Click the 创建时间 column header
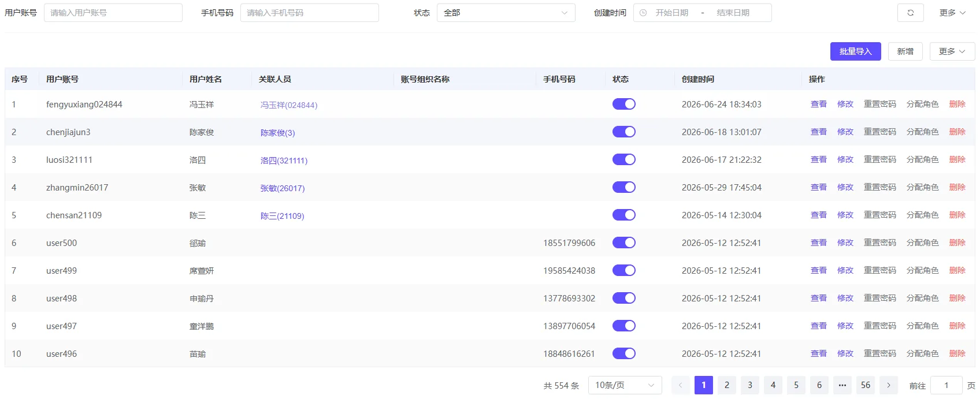Image resolution: width=980 pixels, height=399 pixels. point(698,79)
